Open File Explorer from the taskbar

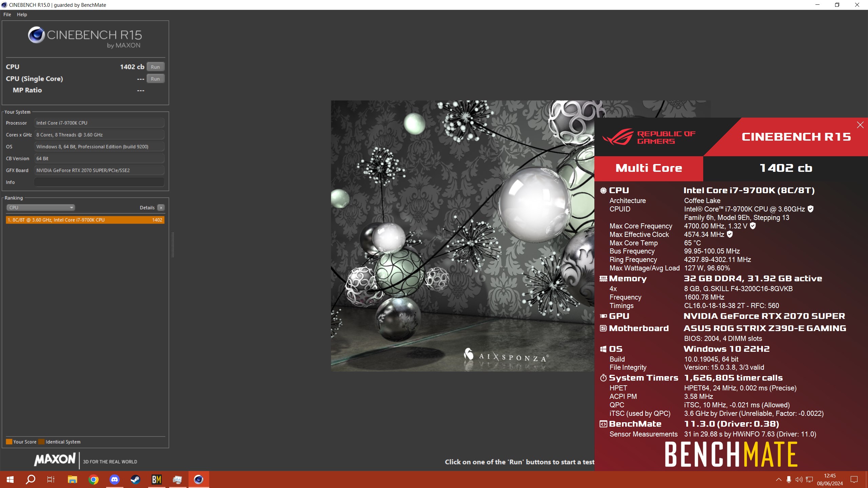(x=72, y=480)
